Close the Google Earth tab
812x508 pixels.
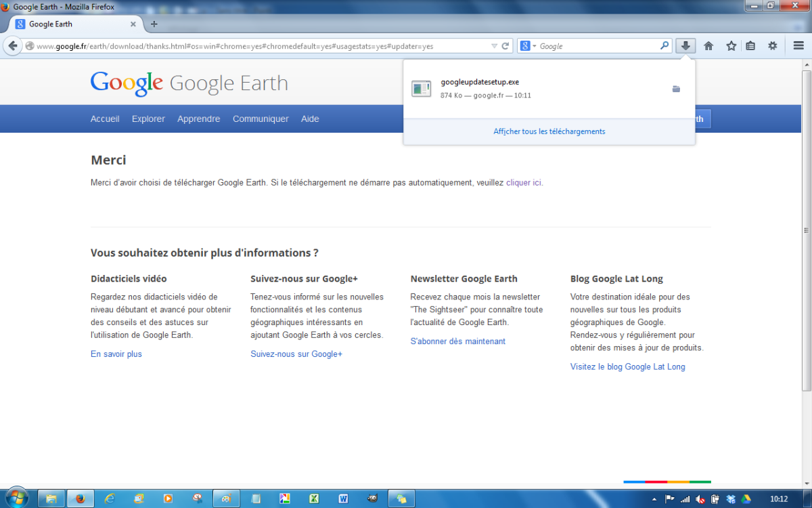pos(133,24)
